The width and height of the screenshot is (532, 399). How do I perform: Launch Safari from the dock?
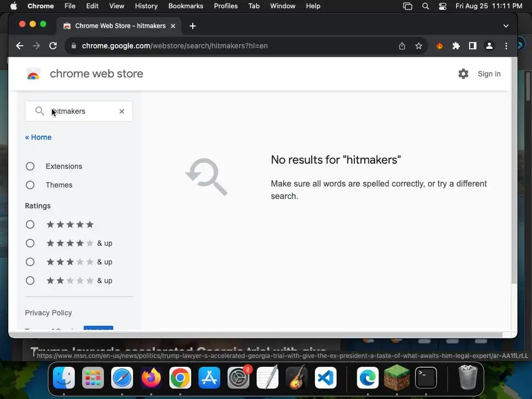tap(122, 378)
